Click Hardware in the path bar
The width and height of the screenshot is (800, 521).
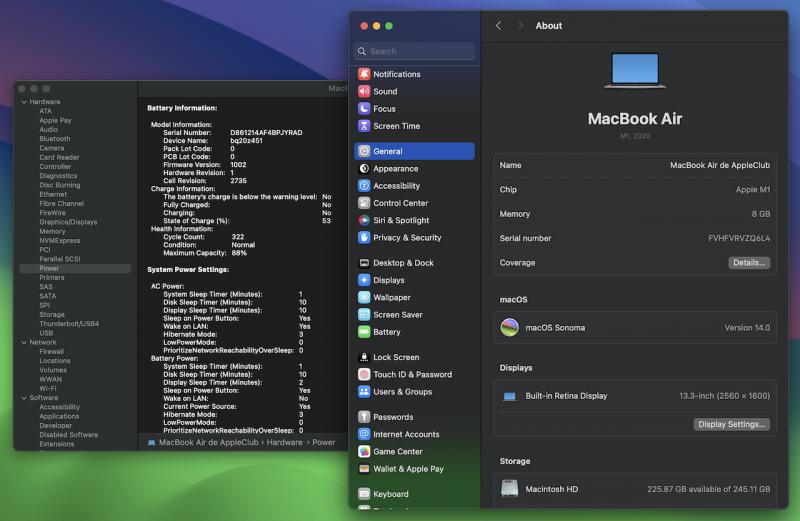284,442
